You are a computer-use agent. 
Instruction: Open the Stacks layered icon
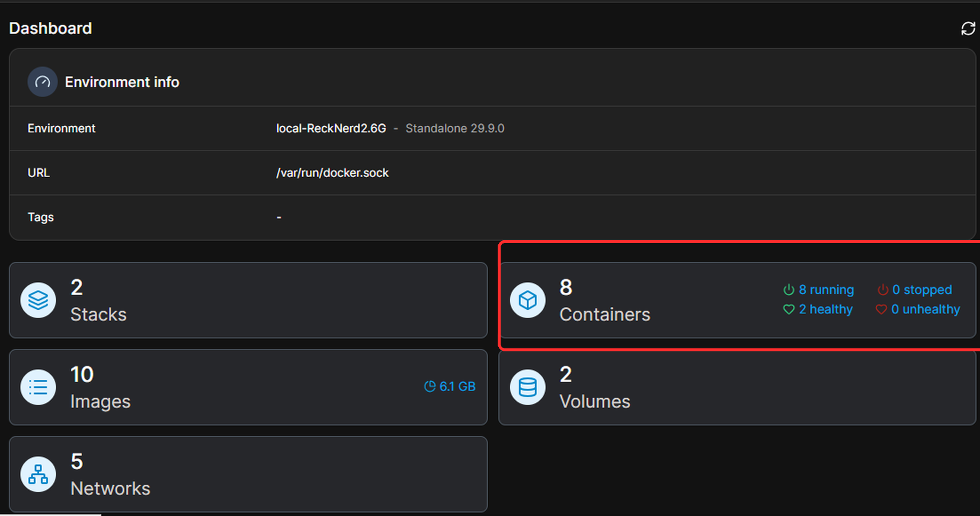pos(39,300)
